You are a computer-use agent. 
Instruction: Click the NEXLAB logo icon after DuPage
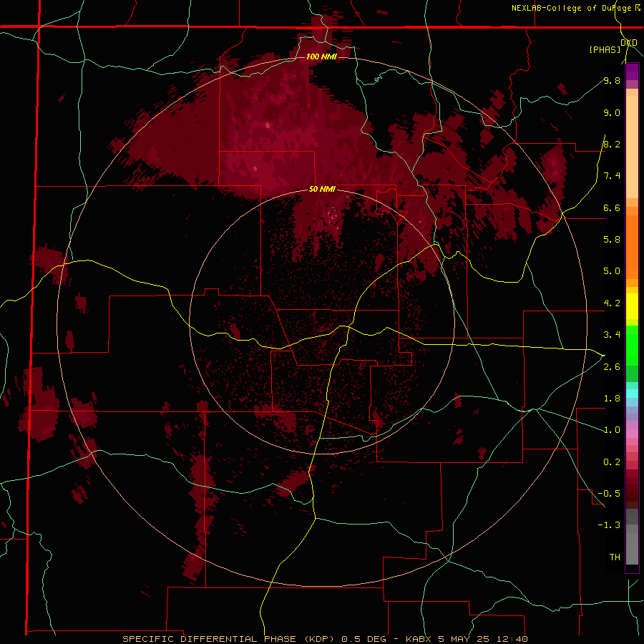point(637,7)
